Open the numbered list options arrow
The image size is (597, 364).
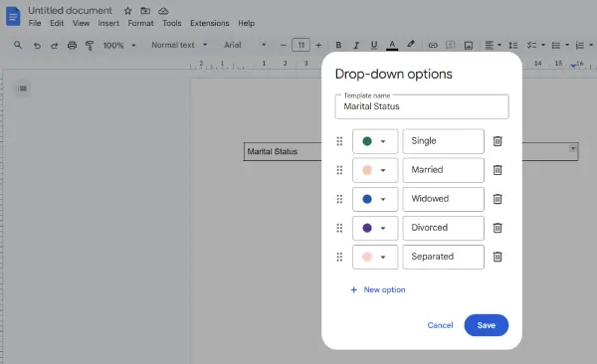coord(591,45)
